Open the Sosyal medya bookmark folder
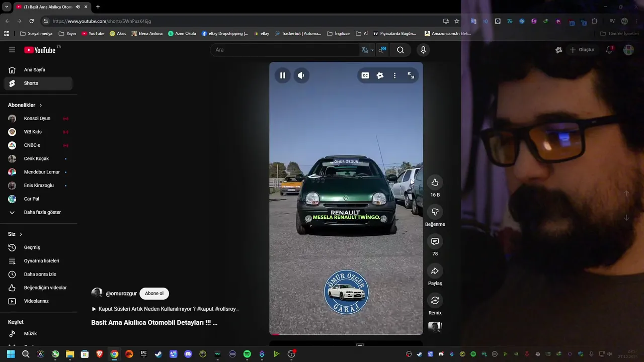Image resolution: width=644 pixels, height=362 pixels. [x=36, y=34]
